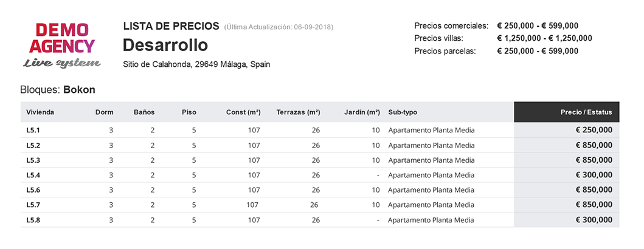Click the Demo Agency logo
Viewport: 644px width, 249px height.
pos(61,45)
